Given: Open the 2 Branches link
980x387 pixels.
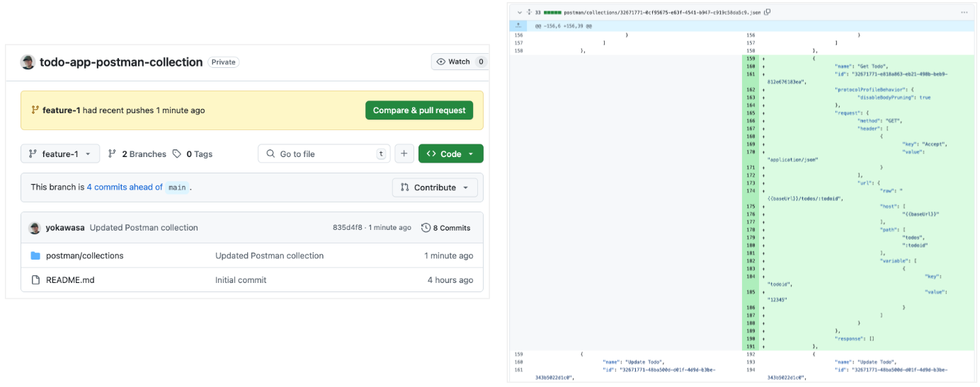Looking at the screenshot, I should [x=137, y=154].
